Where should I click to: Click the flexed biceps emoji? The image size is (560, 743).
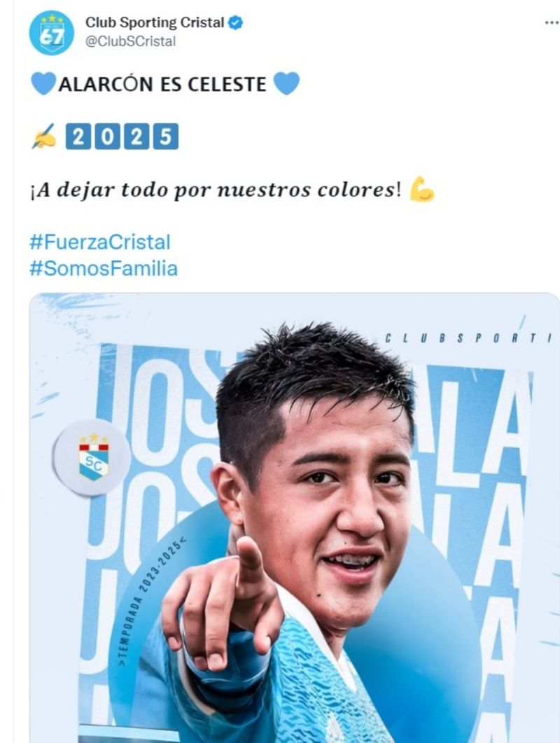pyautogui.click(x=421, y=190)
